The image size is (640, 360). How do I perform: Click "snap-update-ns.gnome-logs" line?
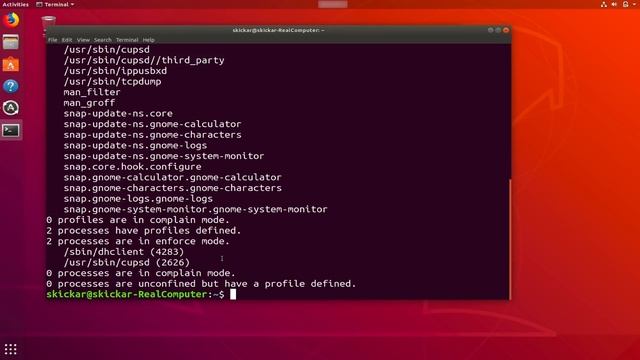pyautogui.click(x=135, y=145)
